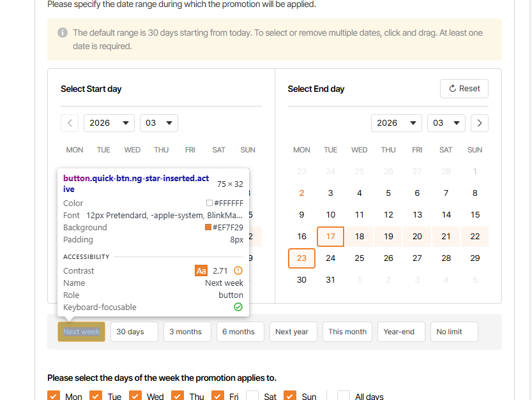Tick the All days checkbox

coord(344,396)
